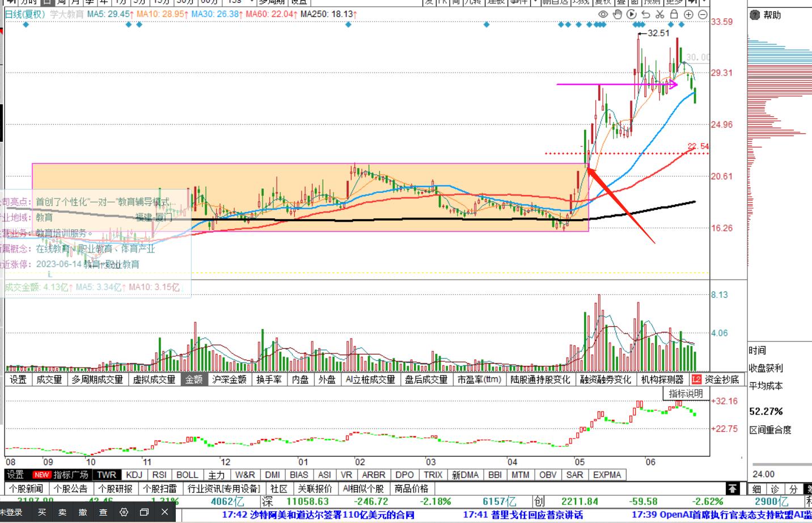Image resolution: width=812 pixels, height=523 pixels.
Task: Select the scissors cut tool
Action: (x=660, y=14)
